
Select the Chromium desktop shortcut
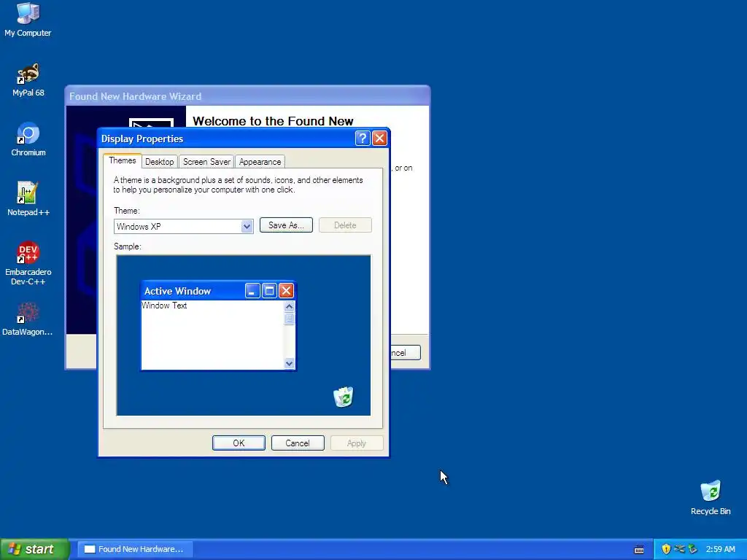coord(28,139)
